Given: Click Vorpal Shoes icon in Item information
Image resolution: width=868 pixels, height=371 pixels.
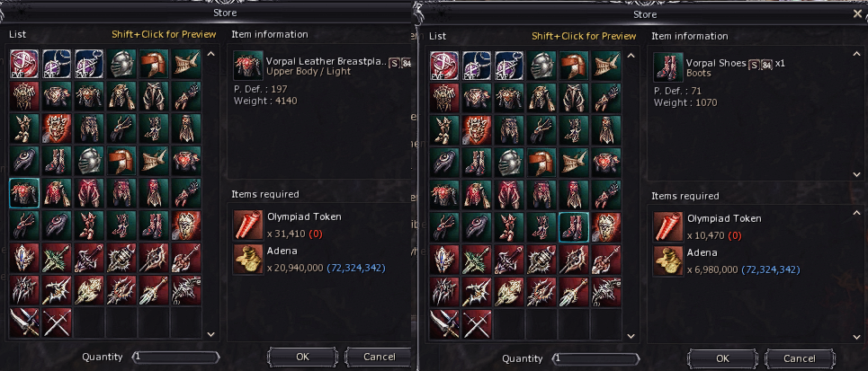Looking at the screenshot, I should pos(668,67).
